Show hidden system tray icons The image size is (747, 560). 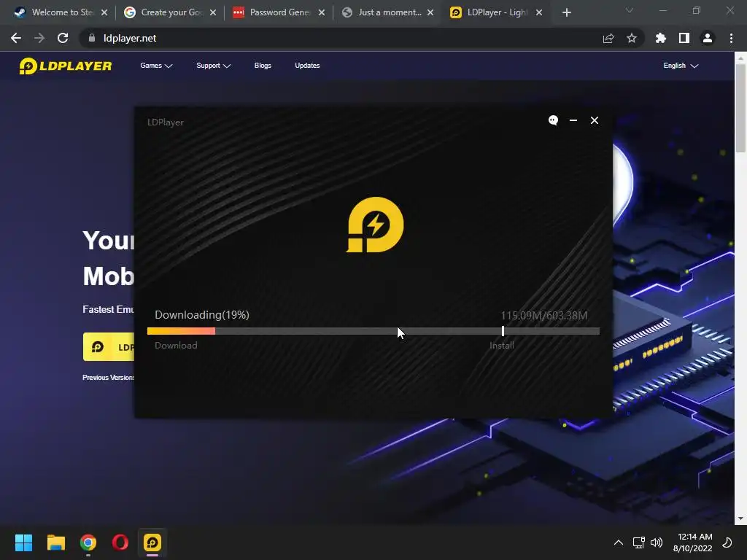pos(618,542)
